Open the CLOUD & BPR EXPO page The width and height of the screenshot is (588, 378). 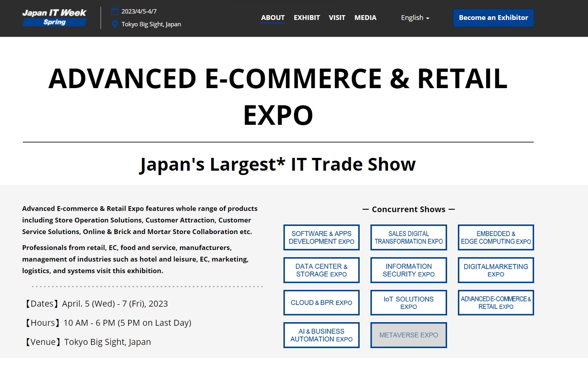pyautogui.click(x=321, y=302)
